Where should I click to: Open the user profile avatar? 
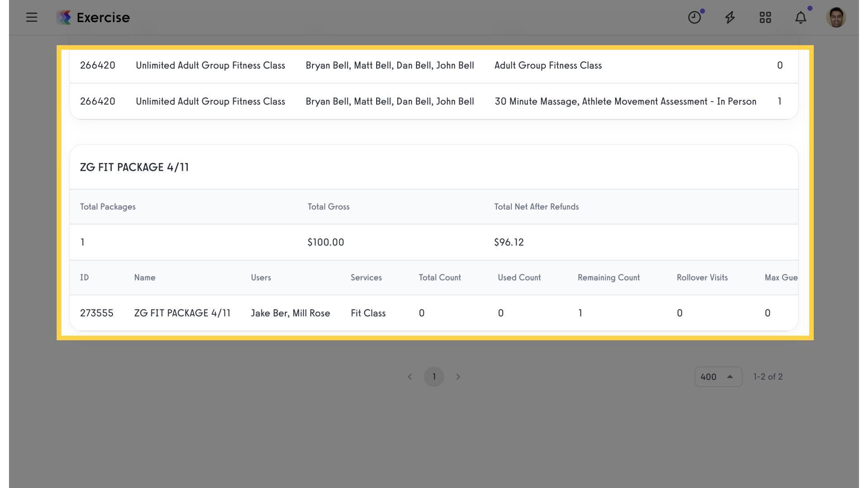[x=836, y=18]
